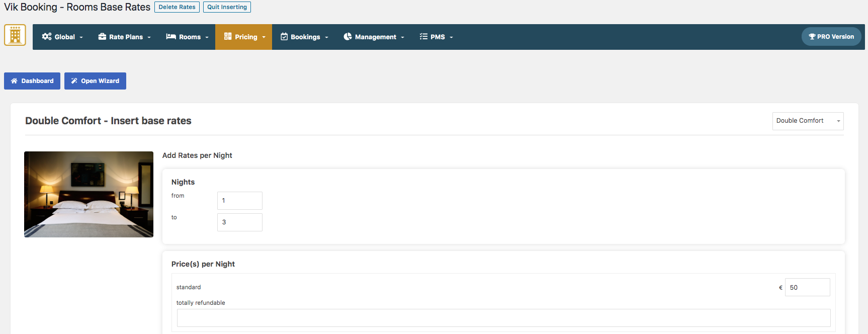Focus the Nights to input field
The width and height of the screenshot is (868, 334).
(x=240, y=222)
